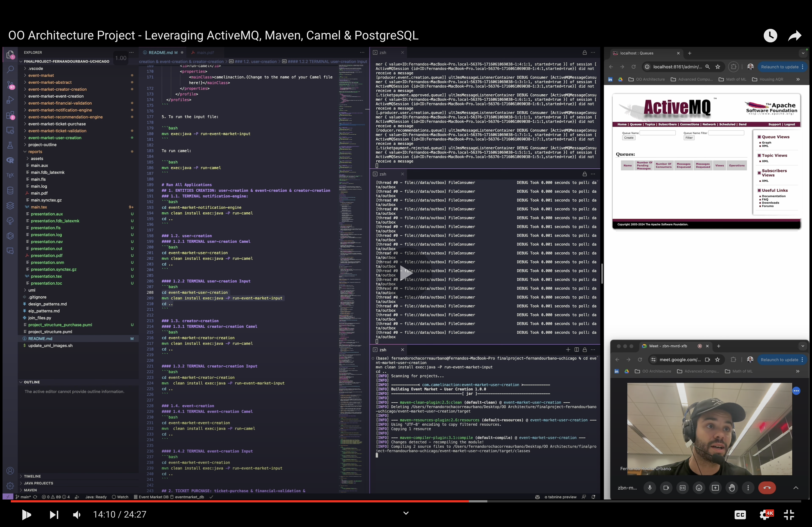This screenshot has width=812, height=527.
Task: Open the Connections link in ActiveMQ navigation
Action: 689,124
